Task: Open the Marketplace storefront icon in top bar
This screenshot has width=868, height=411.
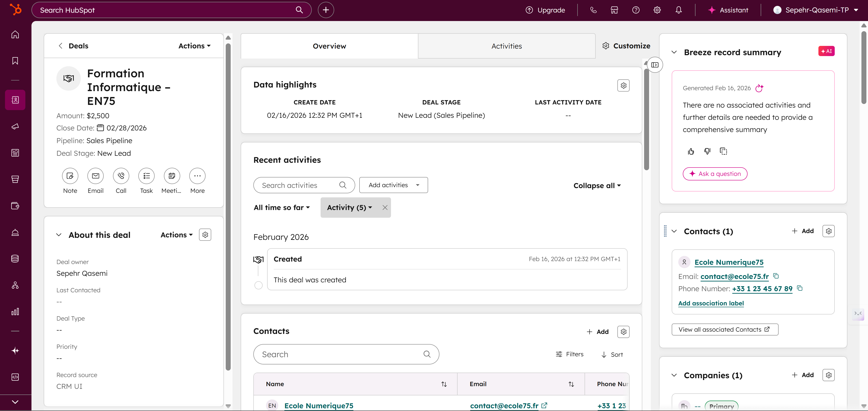Action: pyautogui.click(x=614, y=10)
